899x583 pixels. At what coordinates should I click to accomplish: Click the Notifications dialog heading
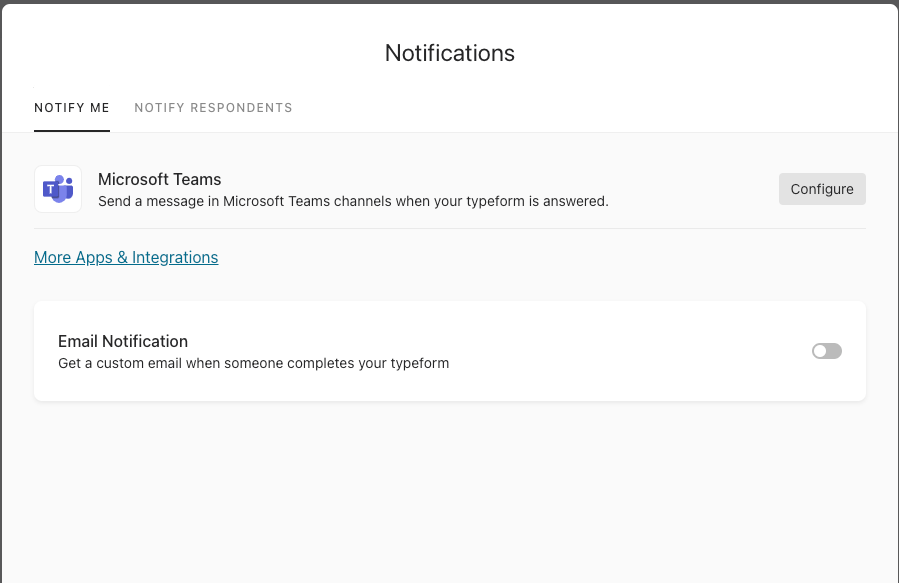pyautogui.click(x=450, y=53)
